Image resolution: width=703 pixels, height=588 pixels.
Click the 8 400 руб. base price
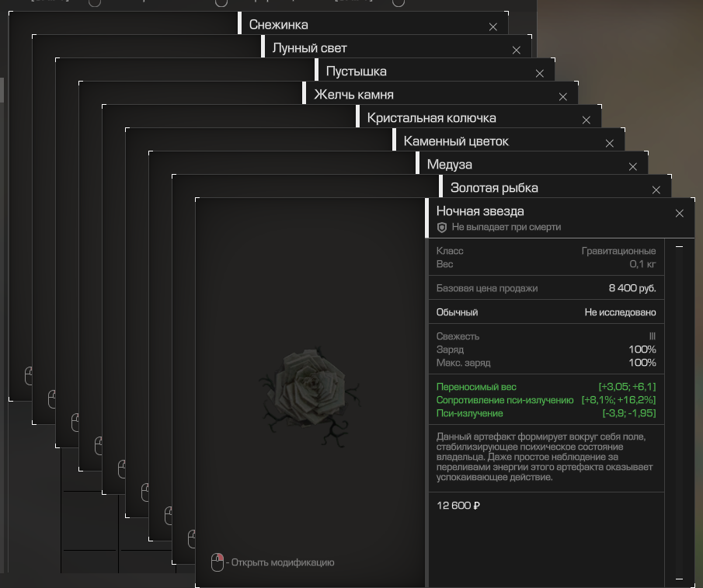pyautogui.click(x=632, y=288)
